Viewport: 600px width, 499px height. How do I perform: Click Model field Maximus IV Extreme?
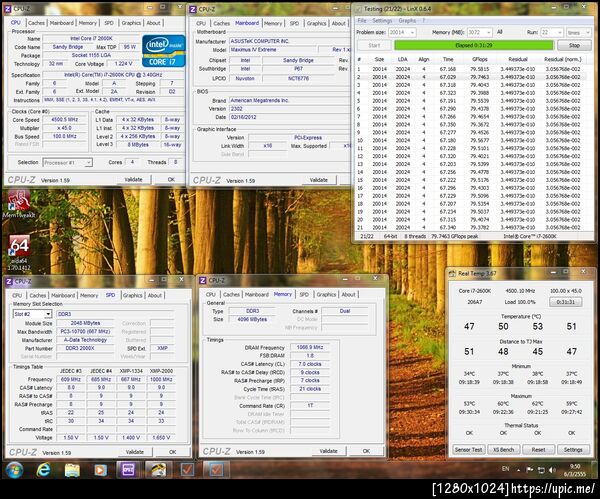point(273,50)
